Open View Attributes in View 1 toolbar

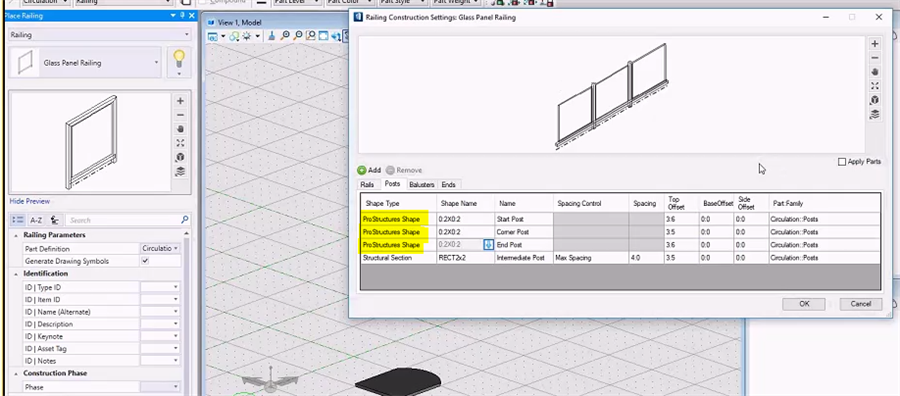pos(212,36)
